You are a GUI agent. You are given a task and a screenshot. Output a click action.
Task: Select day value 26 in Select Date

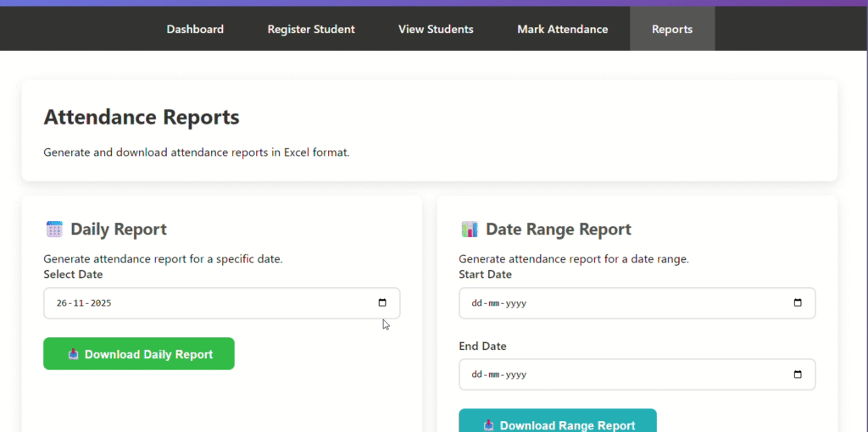pyautogui.click(x=62, y=303)
